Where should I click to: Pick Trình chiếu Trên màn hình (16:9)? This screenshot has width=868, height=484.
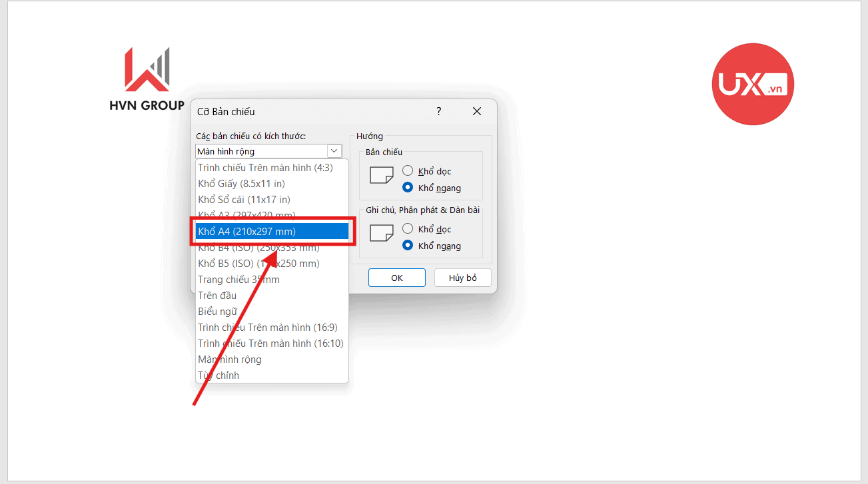pyautogui.click(x=268, y=328)
